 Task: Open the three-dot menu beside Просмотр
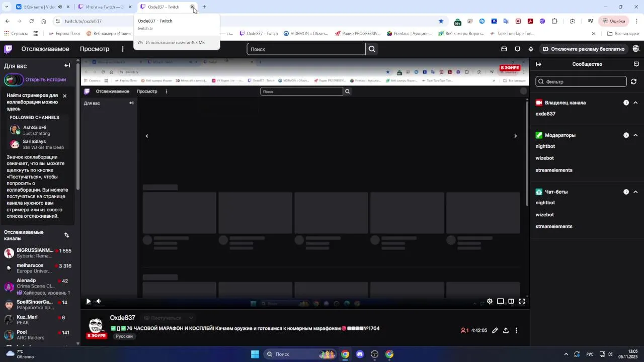point(123,49)
